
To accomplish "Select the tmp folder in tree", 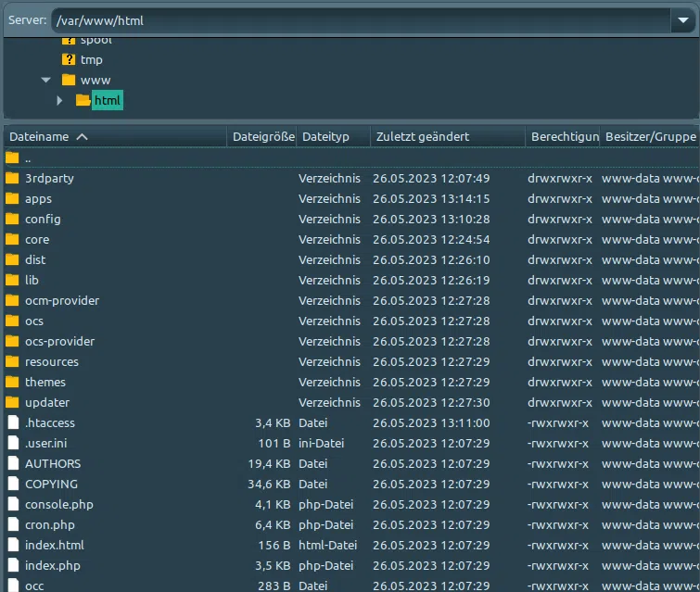I will [x=92, y=60].
